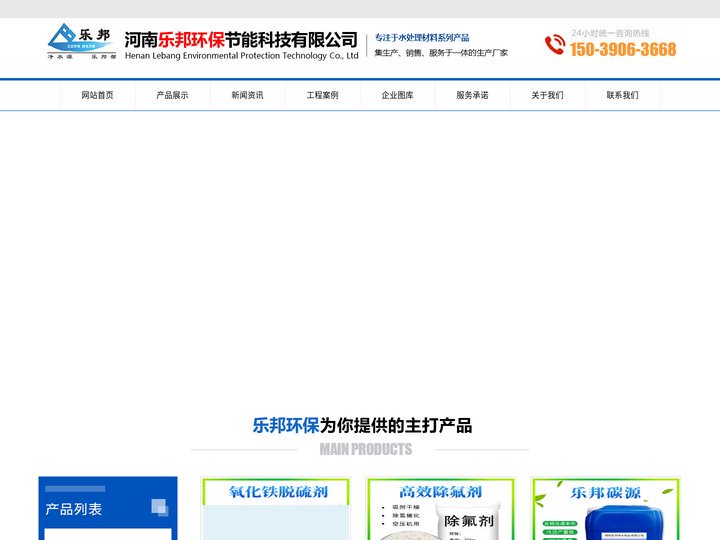Click the heading 乐邦环保为你提供的主打产品
The width and height of the screenshot is (720, 540).
click(x=362, y=426)
